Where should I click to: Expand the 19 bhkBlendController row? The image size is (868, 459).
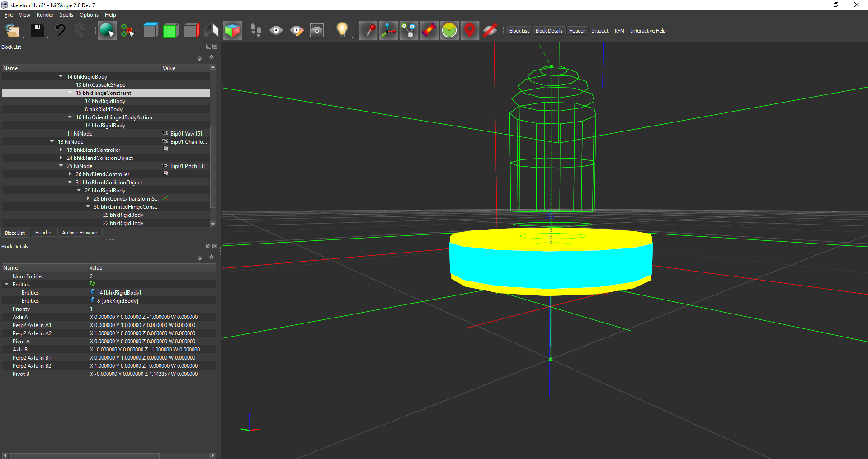coord(61,150)
